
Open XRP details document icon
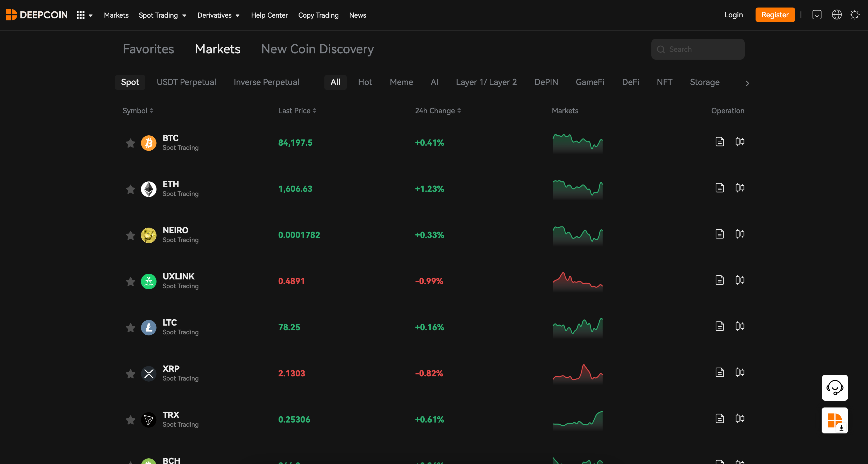(x=719, y=372)
